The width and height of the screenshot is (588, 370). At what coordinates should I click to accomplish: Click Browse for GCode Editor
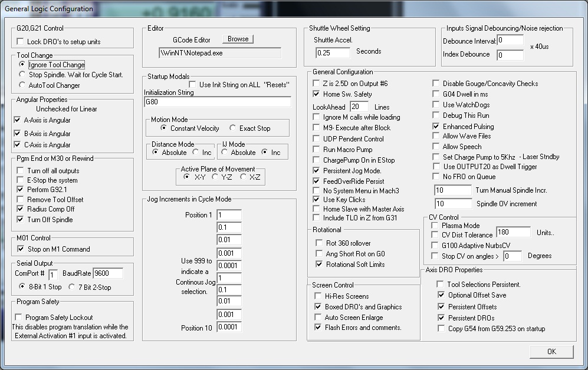238,39
